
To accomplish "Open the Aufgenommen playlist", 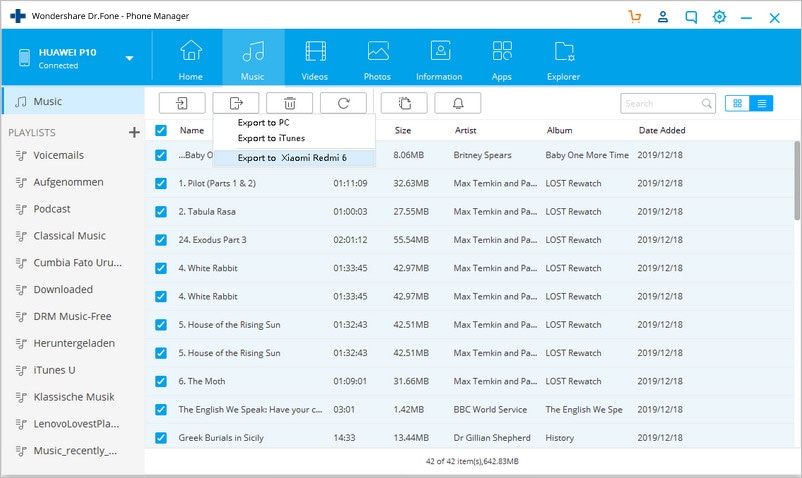I will pyautogui.click(x=68, y=183).
